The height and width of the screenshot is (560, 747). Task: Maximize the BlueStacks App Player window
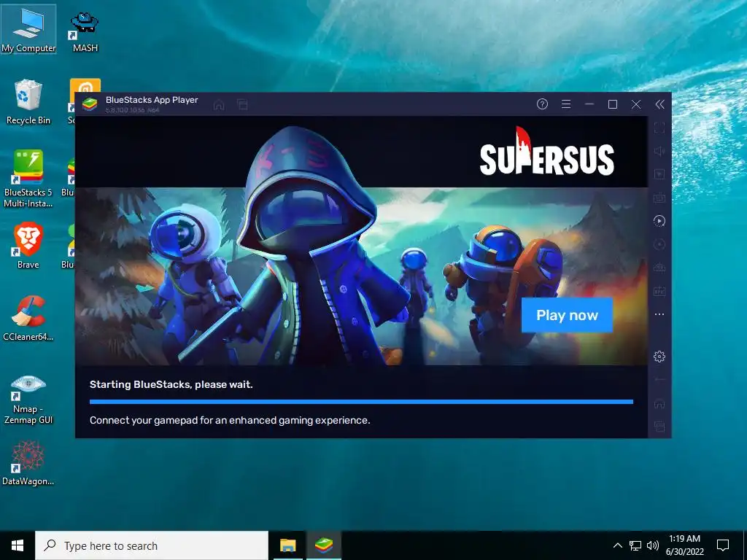click(613, 104)
